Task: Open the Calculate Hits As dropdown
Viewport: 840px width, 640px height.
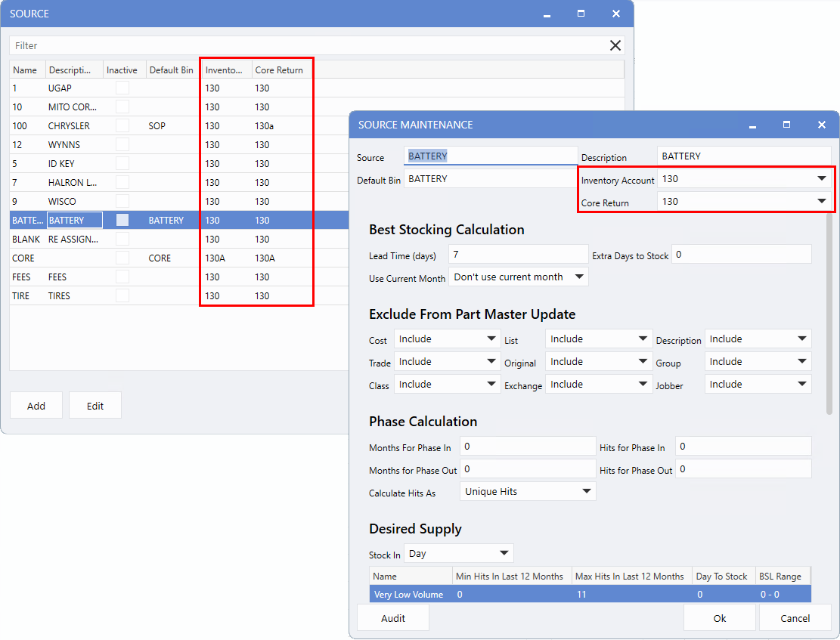Action: pos(587,491)
